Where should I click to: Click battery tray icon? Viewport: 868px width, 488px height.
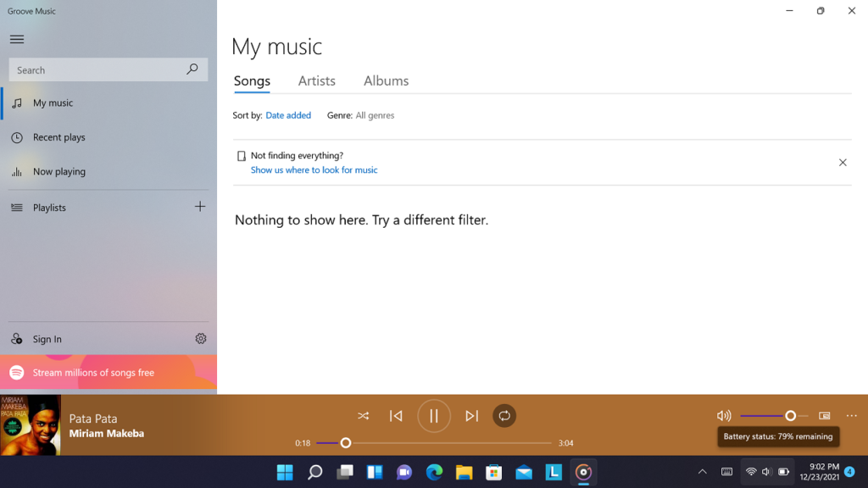point(784,472)
